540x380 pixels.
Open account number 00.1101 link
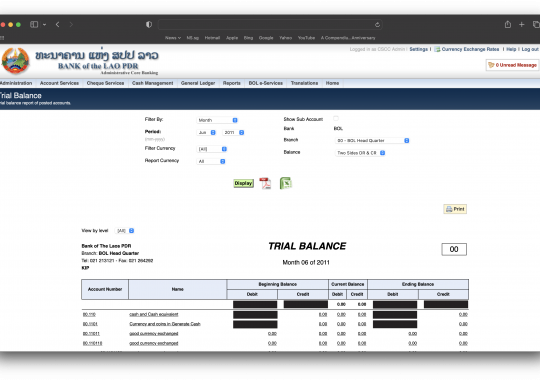coord(90,324)
